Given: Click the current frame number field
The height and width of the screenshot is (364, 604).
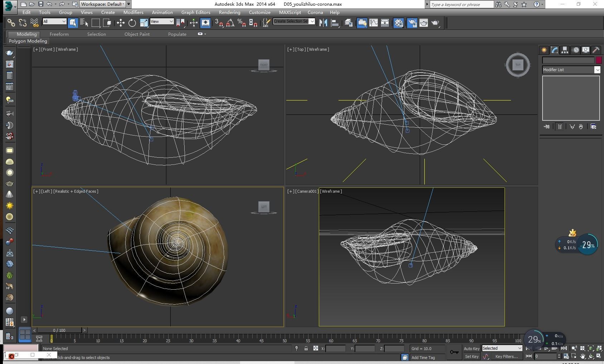Looking at the screenshot, I should click(x=546, y=356).
